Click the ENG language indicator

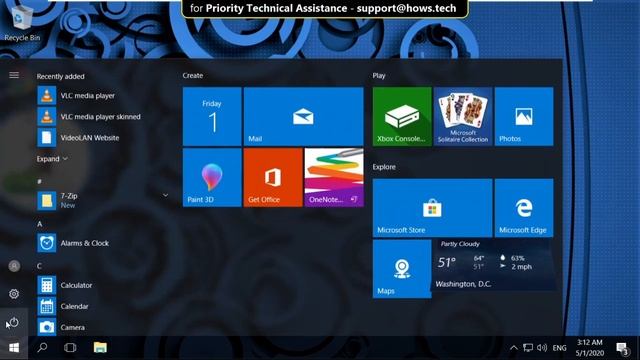click(559, 348)
